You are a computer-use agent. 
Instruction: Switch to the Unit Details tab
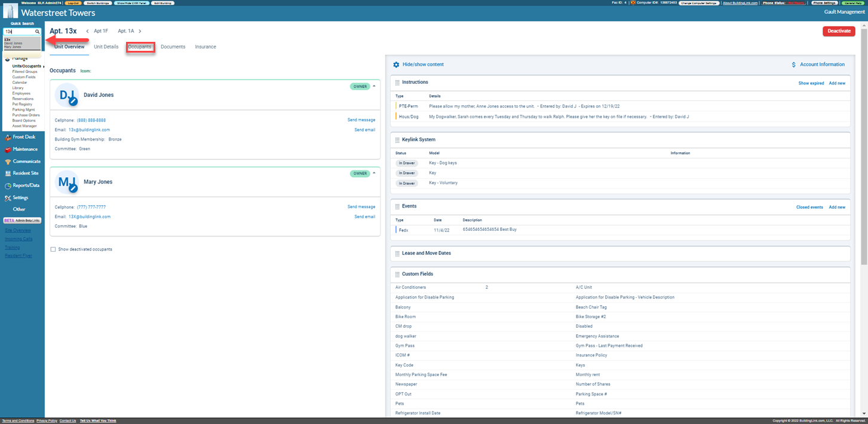pos(106,47)
